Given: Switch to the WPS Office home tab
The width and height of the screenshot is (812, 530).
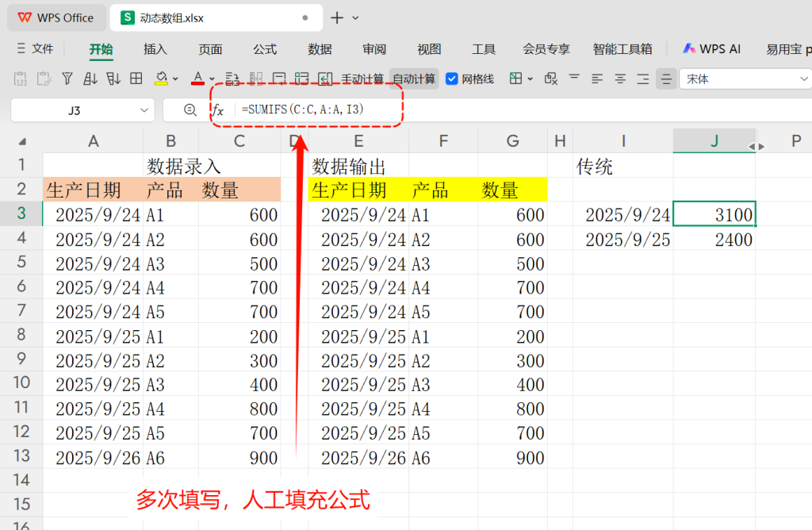Looking at the screenshot, I should [x=56, y=17].
